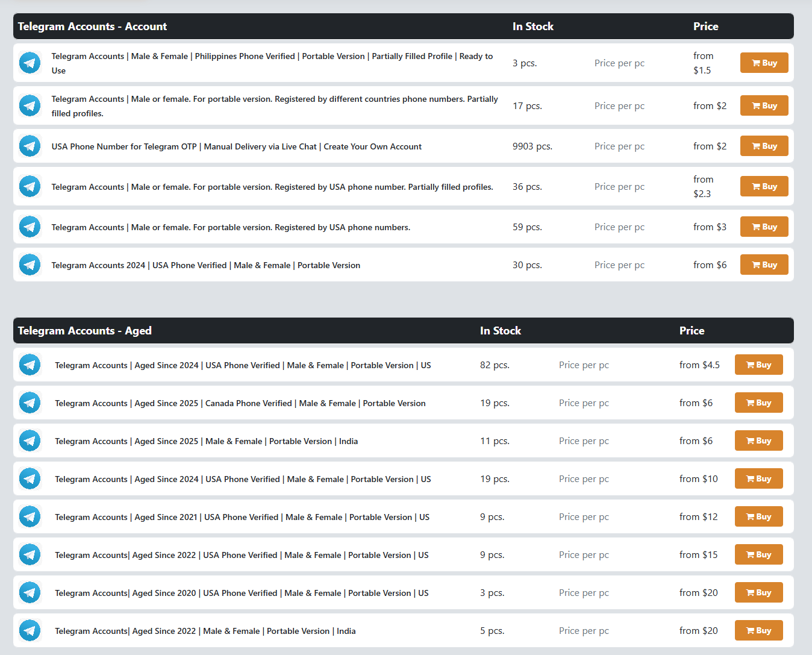
Task: Open 'Aged Since 2022 | USA Phone Verified' title
Action: [x=242, y=555]
